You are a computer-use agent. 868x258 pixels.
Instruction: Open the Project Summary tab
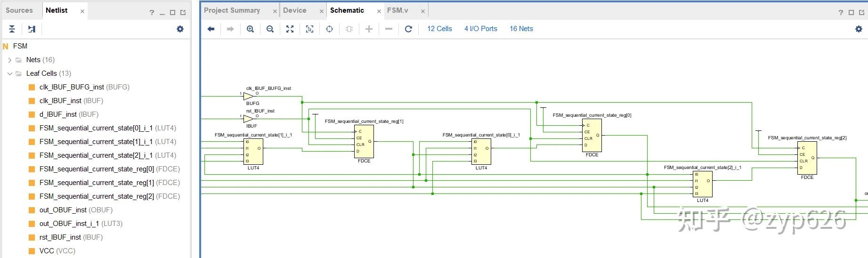click(x=232, y=10)
